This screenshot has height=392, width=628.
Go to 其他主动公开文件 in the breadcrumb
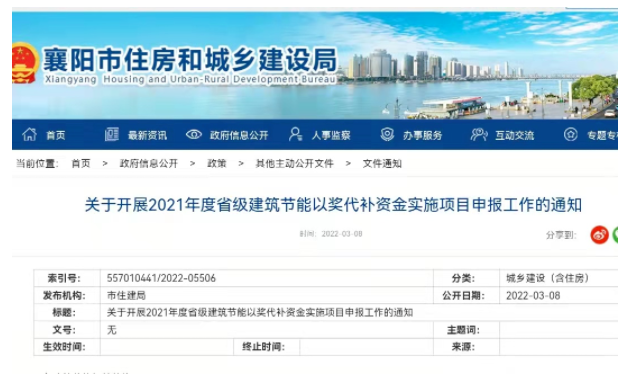(x=295, y=163)
